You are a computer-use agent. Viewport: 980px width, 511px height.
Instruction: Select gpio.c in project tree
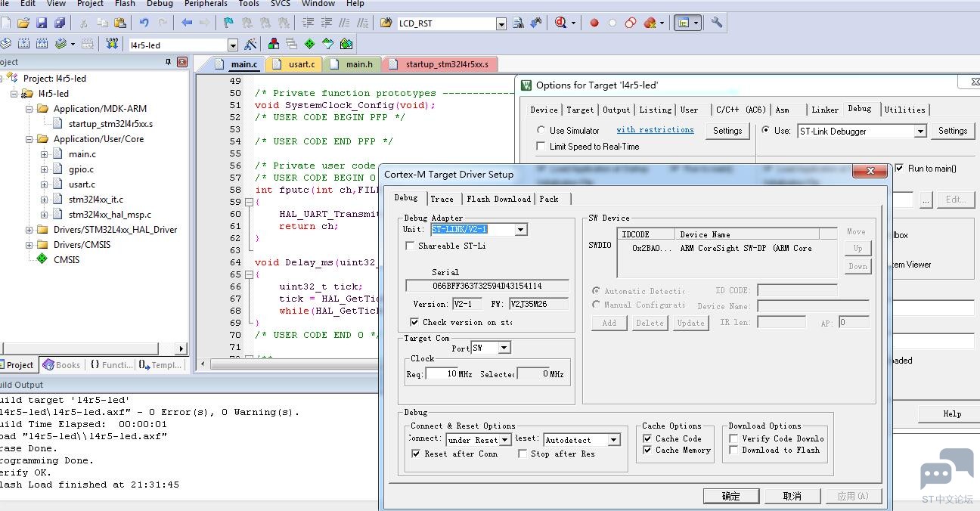pyautogui.click(x=81, y=169)
